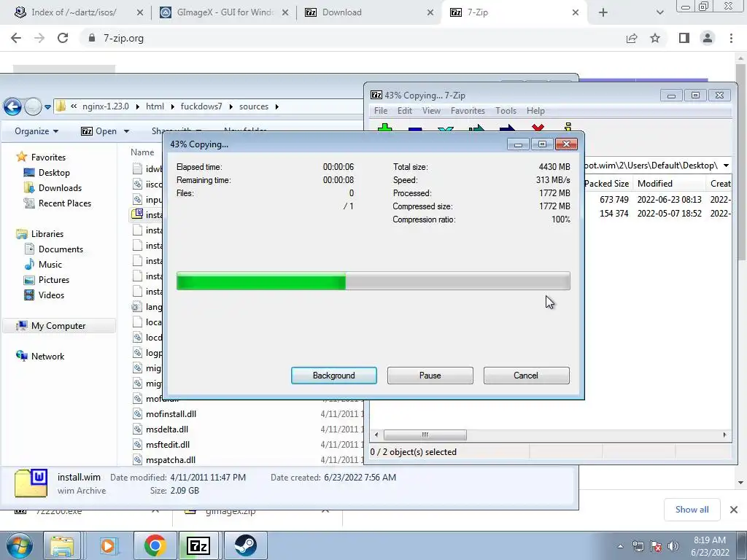The width and height of the screenshot is (747, 560).
Task: Click sources in Explorer breadcrumb
Action: point(253,106)
